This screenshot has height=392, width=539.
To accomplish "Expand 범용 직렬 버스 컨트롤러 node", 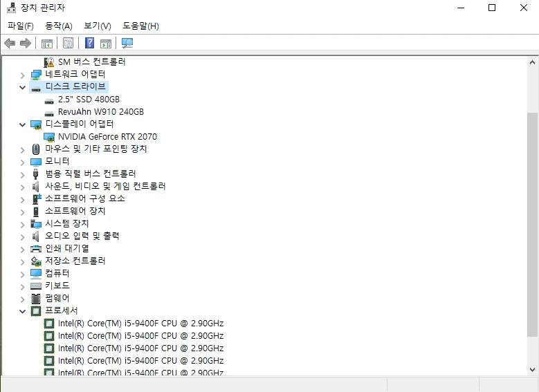I will 22,175.
